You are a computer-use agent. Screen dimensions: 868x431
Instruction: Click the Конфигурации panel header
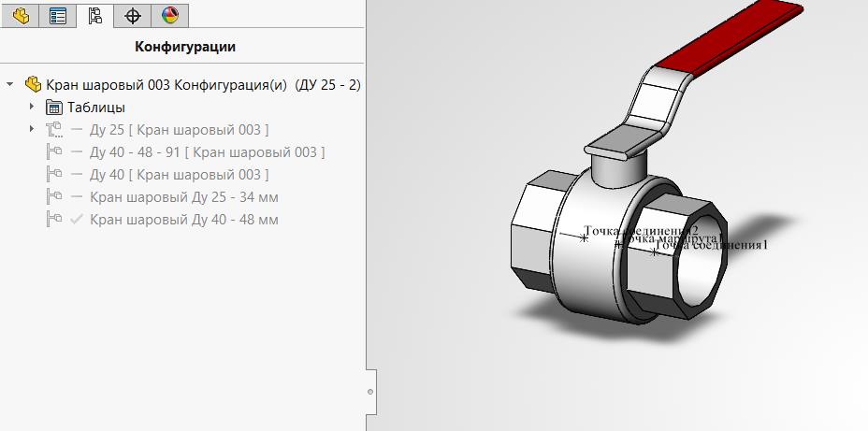[x=185, y=47]
